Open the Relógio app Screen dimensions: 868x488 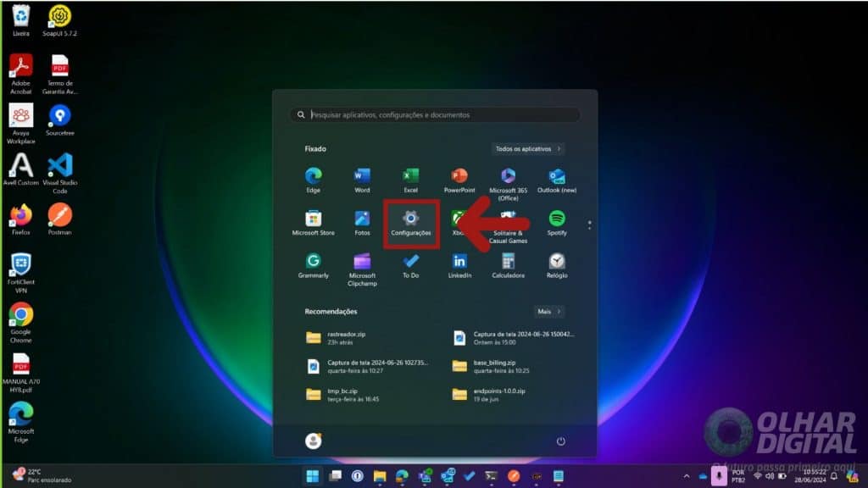click(x=557, y=265)
